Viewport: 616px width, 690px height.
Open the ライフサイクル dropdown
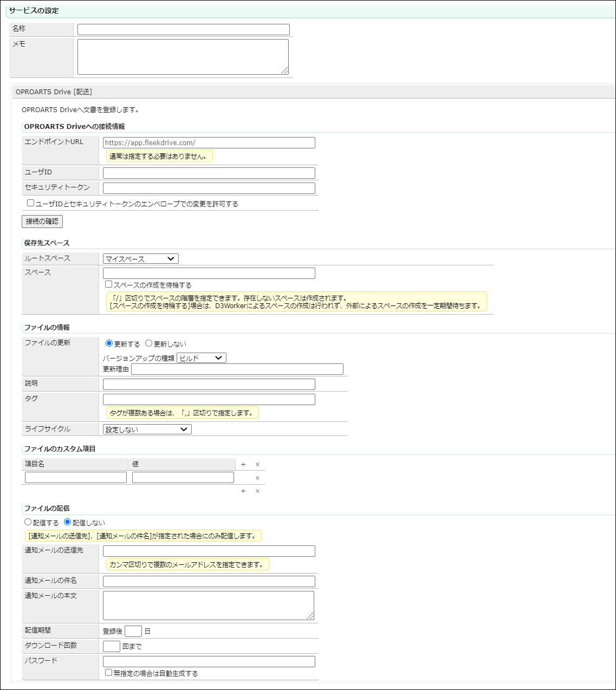(147, 429)
